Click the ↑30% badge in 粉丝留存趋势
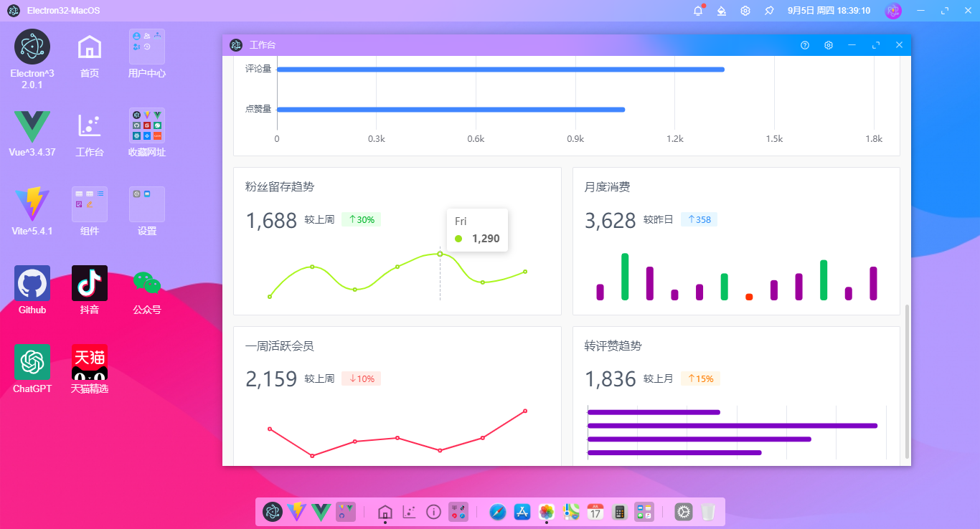The width and height of the screenshot is (980, 529). click(x=361, y=219)
